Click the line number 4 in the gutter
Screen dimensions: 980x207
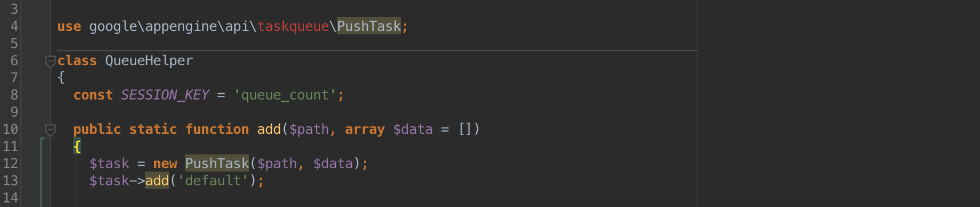click(x=14, y=26)
